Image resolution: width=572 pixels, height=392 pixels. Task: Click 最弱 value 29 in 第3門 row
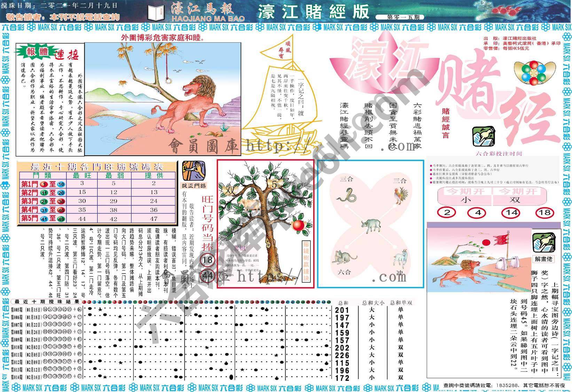(114, 201)
